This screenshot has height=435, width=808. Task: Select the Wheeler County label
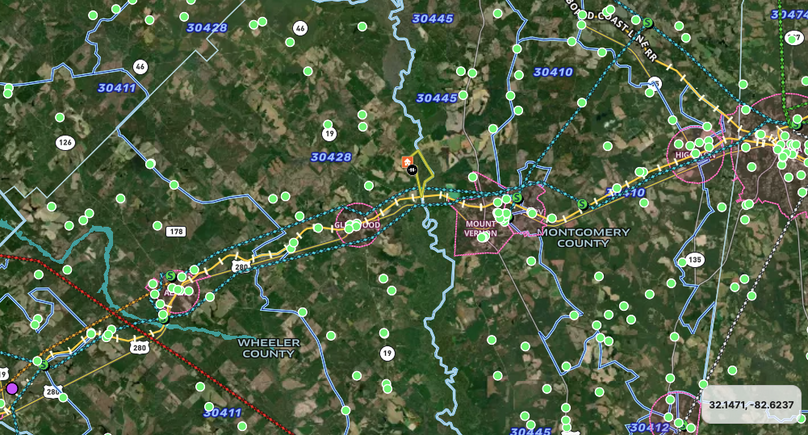click(268, 348)
